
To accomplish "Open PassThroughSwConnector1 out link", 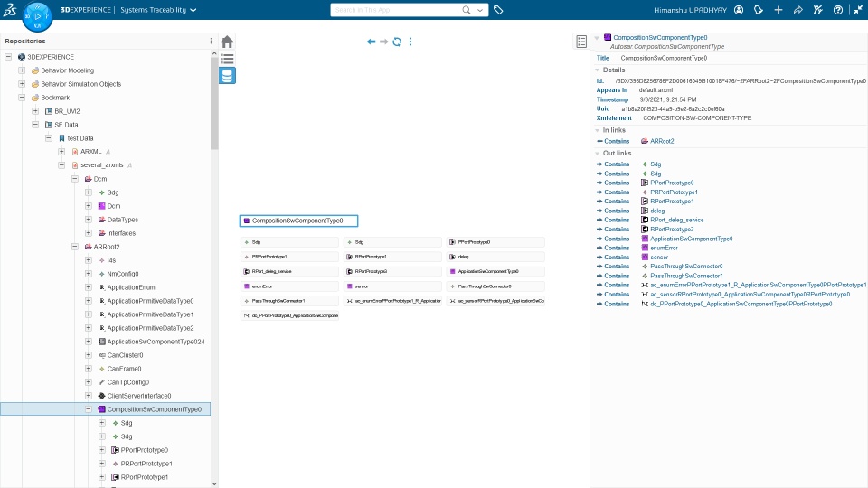I will [x=686, y=276].
